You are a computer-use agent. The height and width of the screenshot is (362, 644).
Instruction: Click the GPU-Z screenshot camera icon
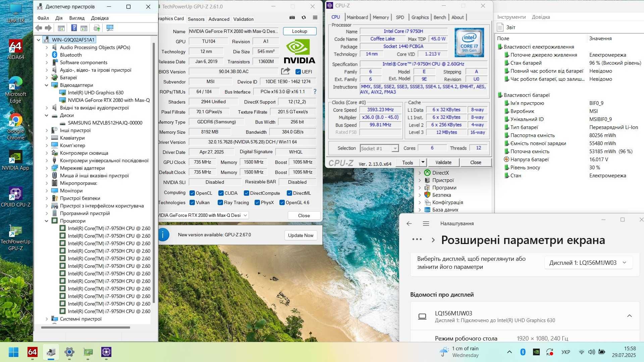[292, 18]
